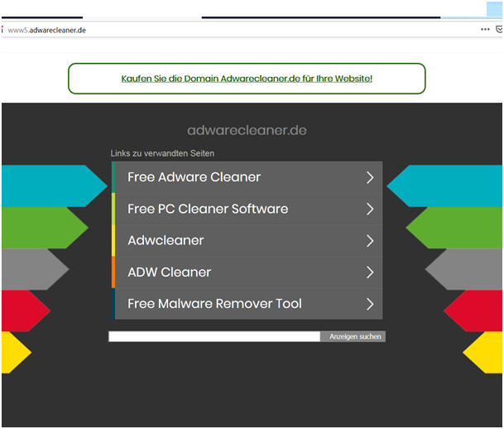Click the Pocket save icon in address bar
The height and width of the screenshot is (429, 504).
[x=499, y=30]
